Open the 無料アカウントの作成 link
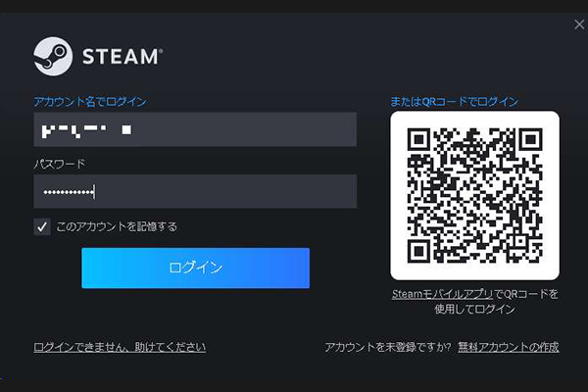The height and width of the screenshot is (392, 588). coord(508,347)
